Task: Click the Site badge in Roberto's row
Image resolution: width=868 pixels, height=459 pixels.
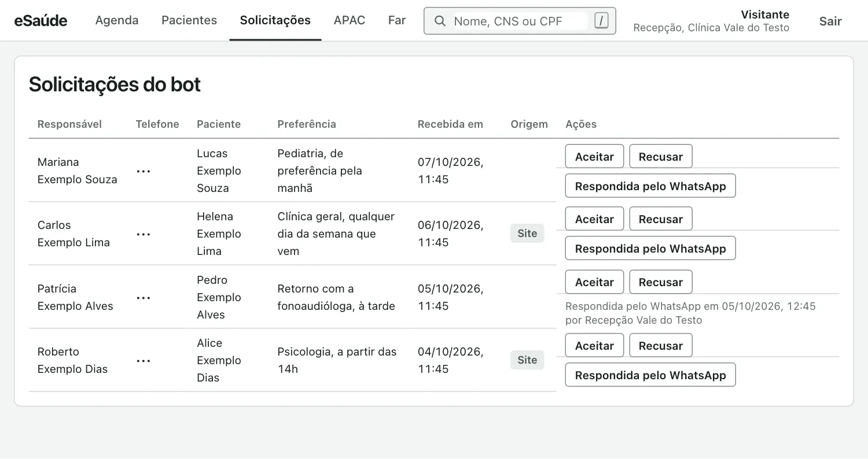Action: pyautogui.click(x=527, y=360)
